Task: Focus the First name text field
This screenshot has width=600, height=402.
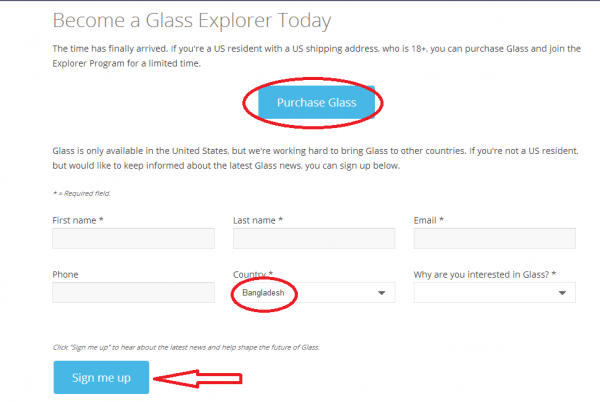Action: 133,239
